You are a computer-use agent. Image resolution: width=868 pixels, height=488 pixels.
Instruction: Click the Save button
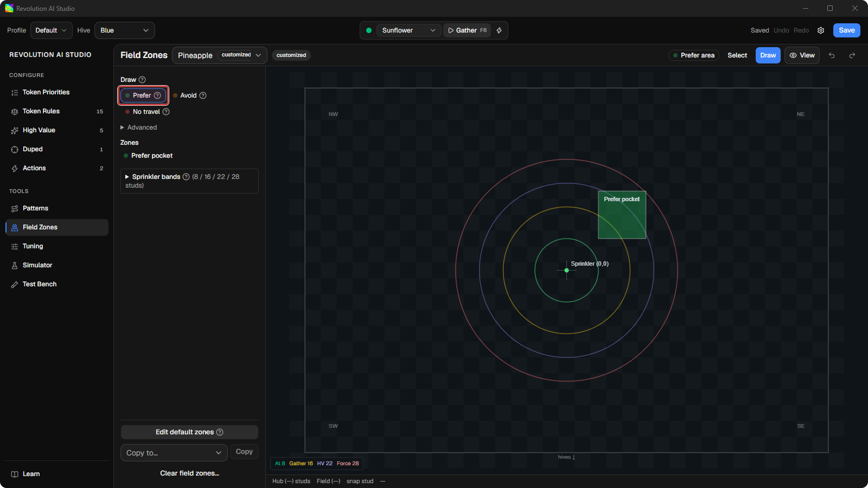click(847, 30)
